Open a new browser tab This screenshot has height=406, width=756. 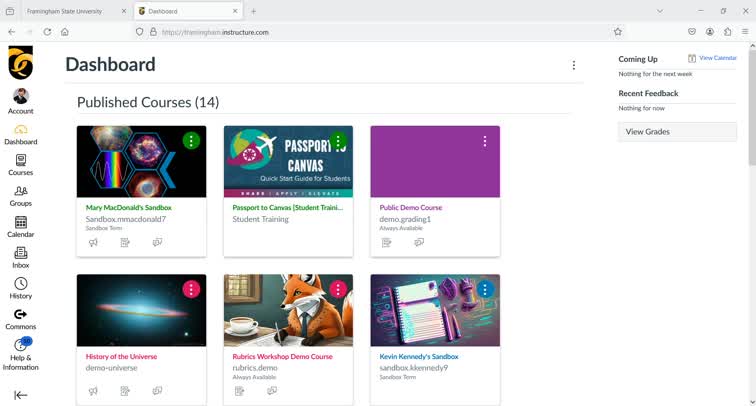pyautogui.click(x=254, y=11)
